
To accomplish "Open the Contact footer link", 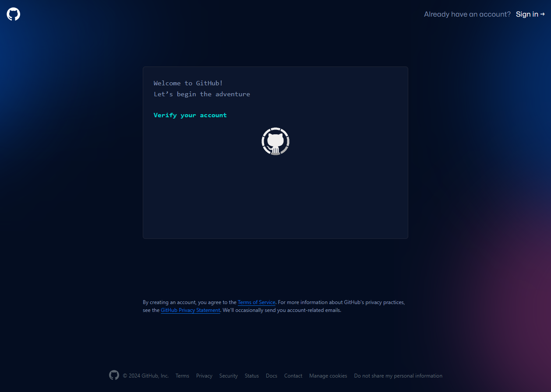I will pos(293,375).
